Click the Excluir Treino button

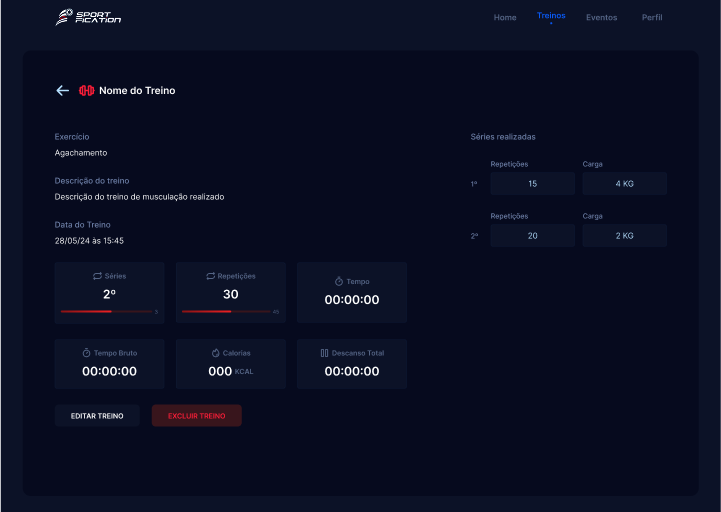196,415
